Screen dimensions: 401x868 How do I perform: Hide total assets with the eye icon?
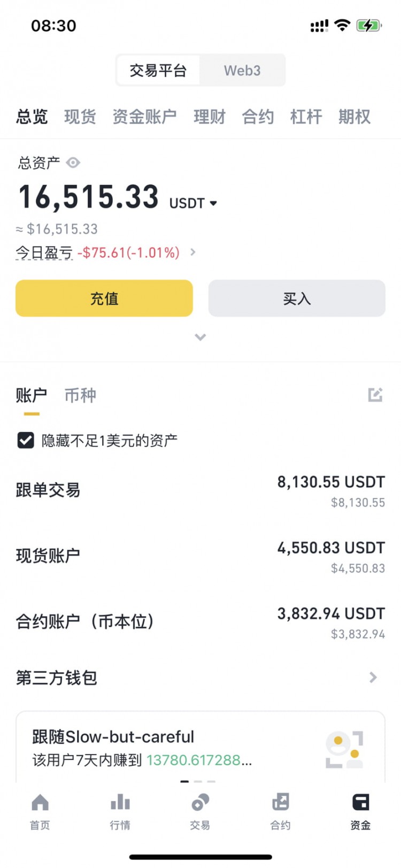73,163
